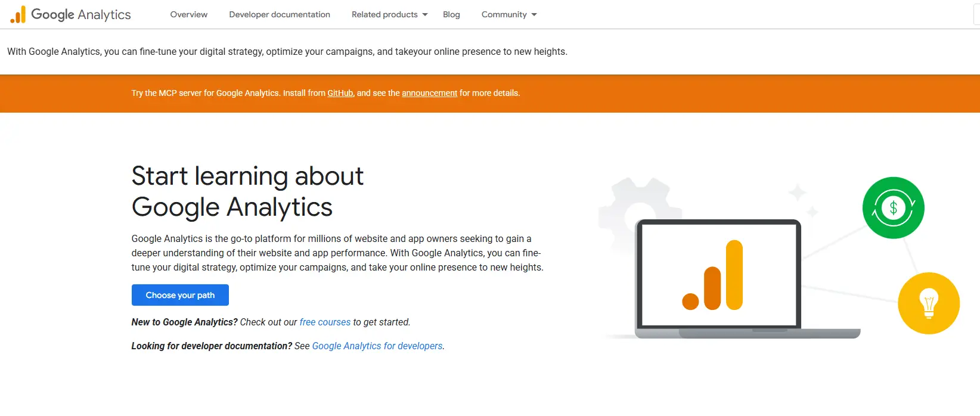Click the search field at header right edge
Screen dimensions: 980x416
click(976, 15)
